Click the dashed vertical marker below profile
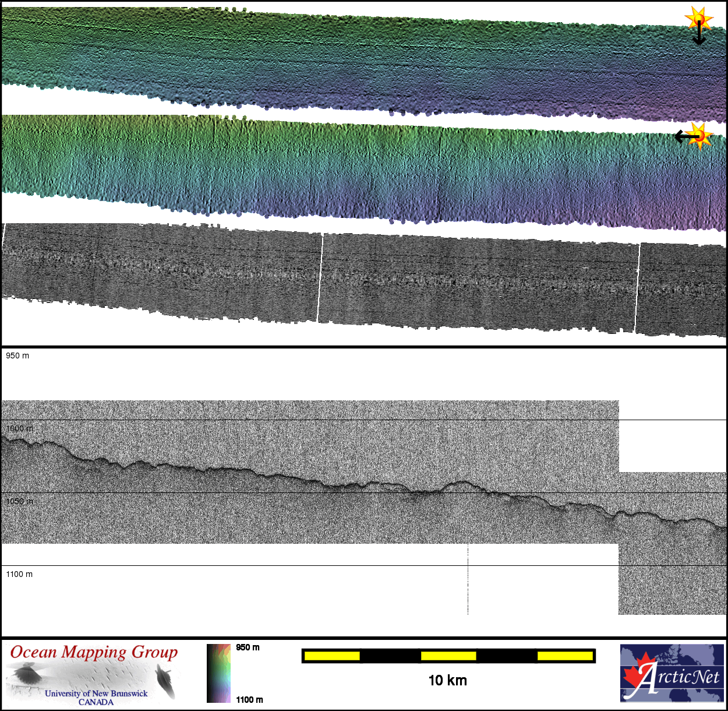Viewport: 728px width, 711px height. 468,580
